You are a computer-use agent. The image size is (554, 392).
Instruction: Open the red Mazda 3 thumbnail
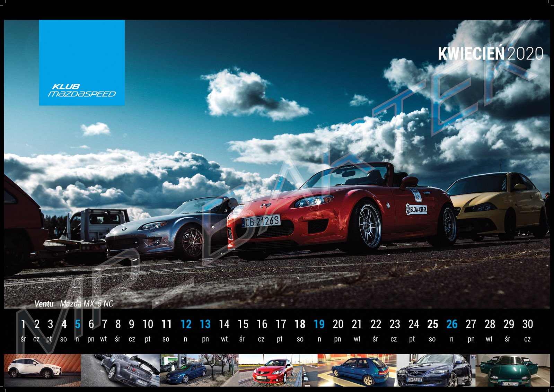click(278, 370)
